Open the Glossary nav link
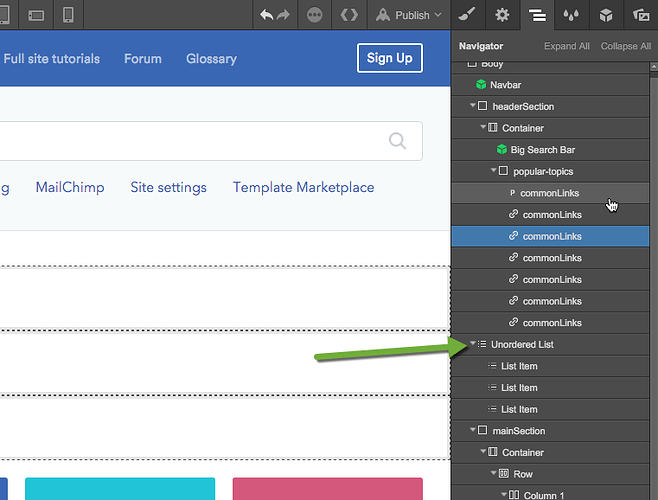 [x=212, y=59]
